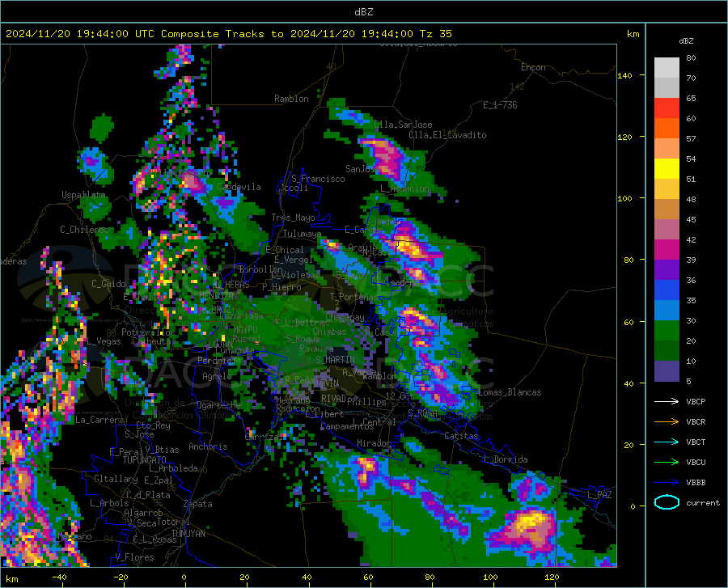Click the 'L_Dormida' place label
The height and width of the screenshot is (588, 728).
[x=505, y=459]
